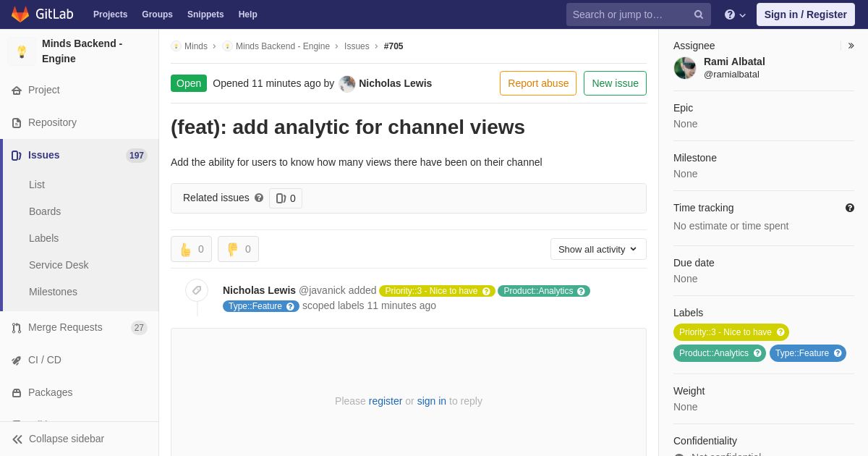
Task: Click Nicholas Lewis avatar near Opened text
Action: [x=347, y=84]
